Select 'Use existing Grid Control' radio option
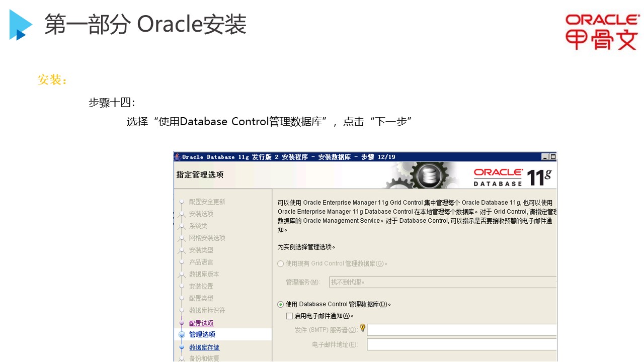The image size is (644, 362). (x=281, y=263)
